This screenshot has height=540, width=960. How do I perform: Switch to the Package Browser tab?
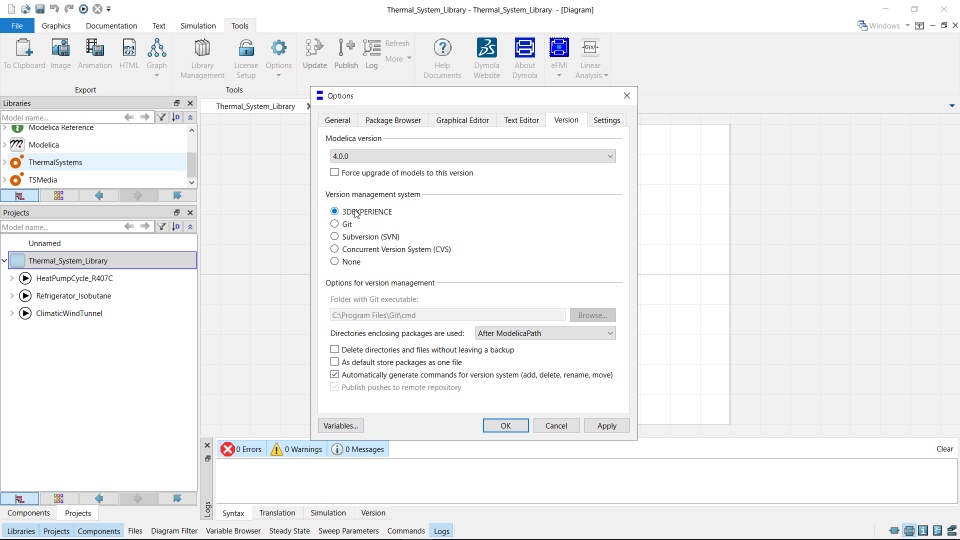click(x=393, y=120)
